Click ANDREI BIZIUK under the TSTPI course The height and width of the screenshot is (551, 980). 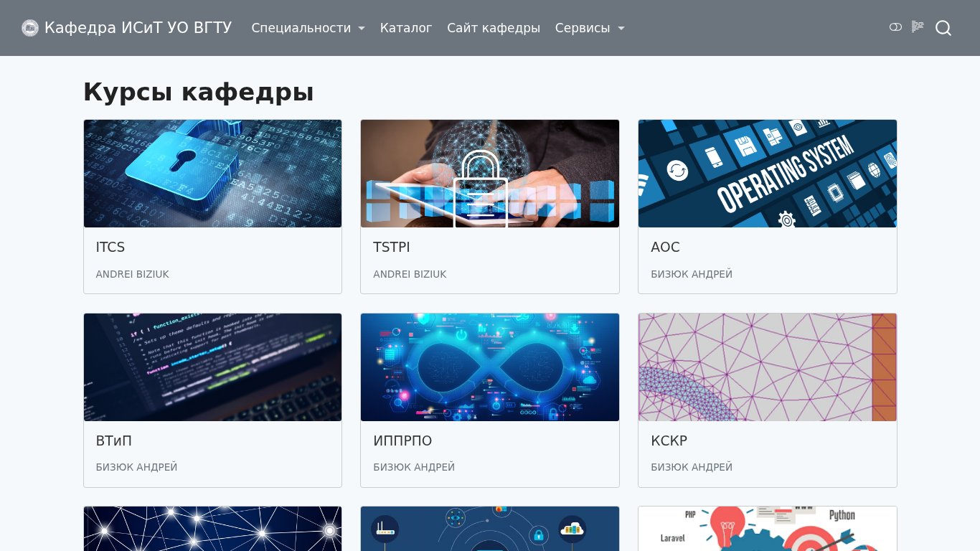coord(410,274)
